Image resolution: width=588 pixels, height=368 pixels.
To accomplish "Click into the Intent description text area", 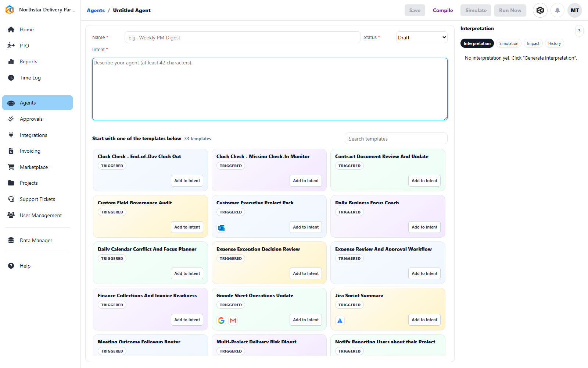I will (270, 89).
